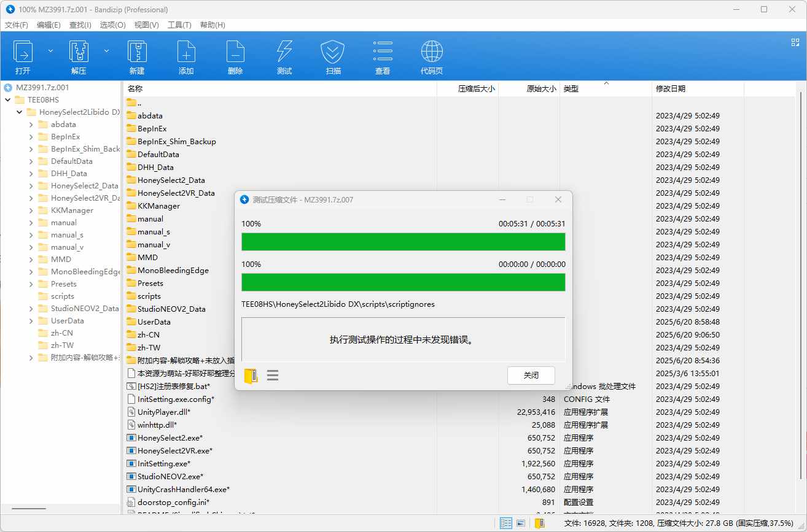Expand the abdata node in tree

tap(31, 124)
